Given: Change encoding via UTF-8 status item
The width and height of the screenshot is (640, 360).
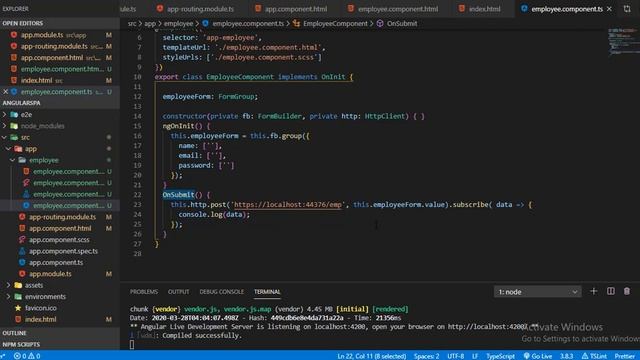Looking at the screenshot, I should click(456, 356).
